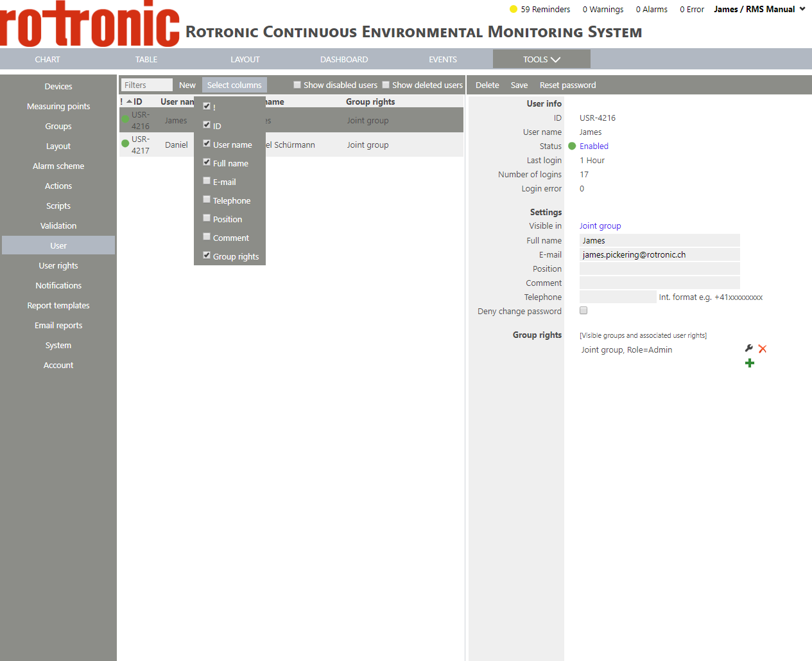
Task: Click the Rotronic logo
Action: 90,24
